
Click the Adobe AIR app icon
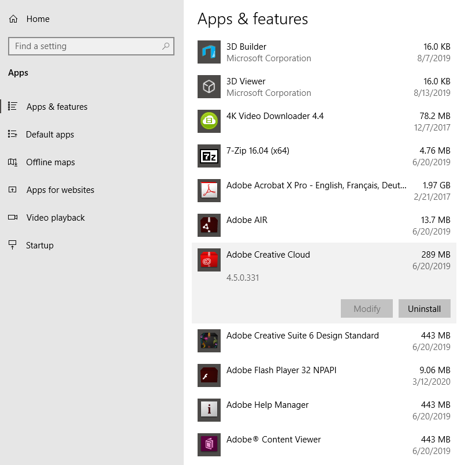coord(209,225)
